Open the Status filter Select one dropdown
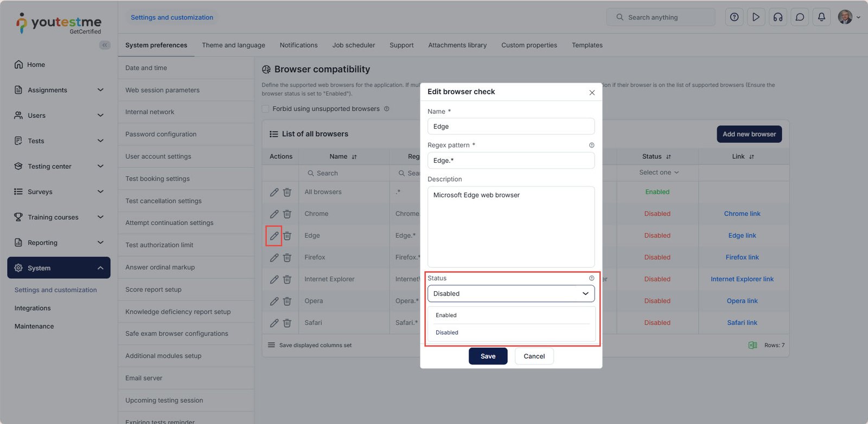The width and height of the screenshot is (868, 424). (x=658, y=172)
